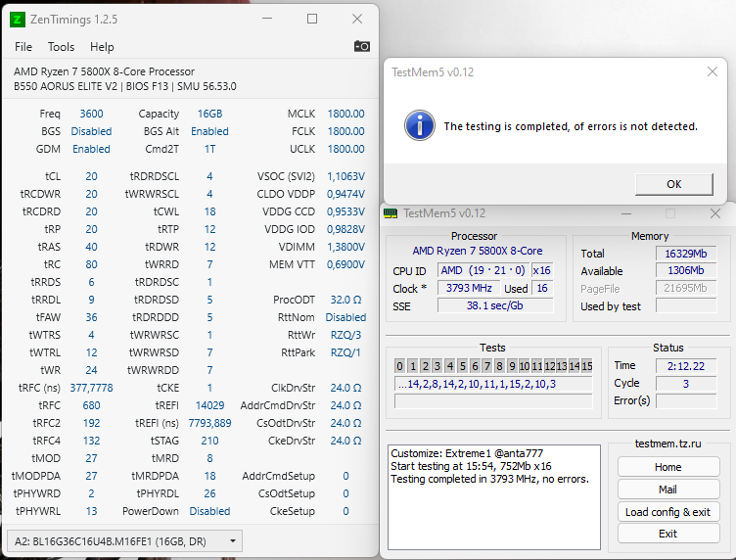The height and width of the screenshot is (560, 736).
Task: Click the empty Error(s) status field
Action: tap(686, 401)
